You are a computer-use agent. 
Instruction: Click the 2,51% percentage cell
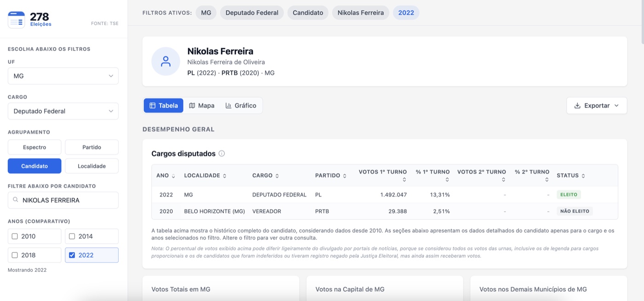coord(441,211)
